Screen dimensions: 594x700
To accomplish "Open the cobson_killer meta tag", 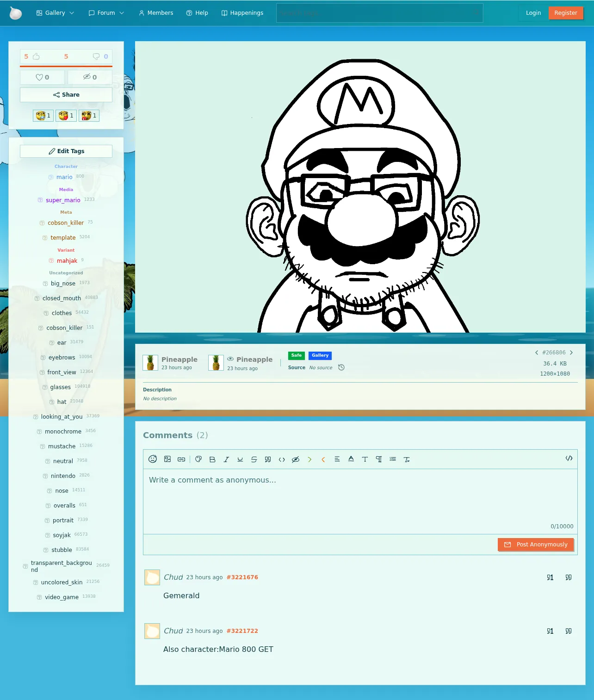I will [66, 223].
